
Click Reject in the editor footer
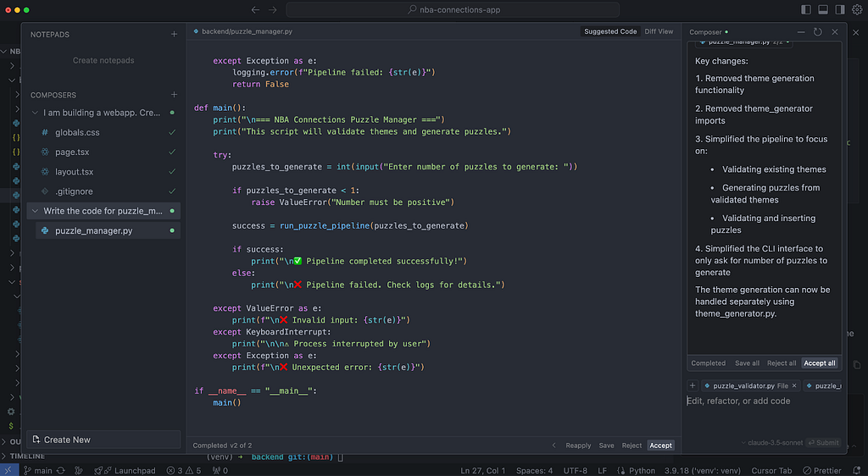pos(632,445)
